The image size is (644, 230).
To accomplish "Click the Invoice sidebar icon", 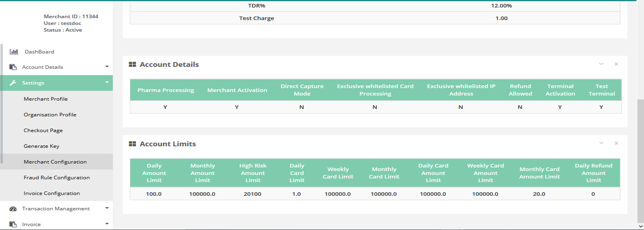I will pyautogui.click(x=13, y=224).
